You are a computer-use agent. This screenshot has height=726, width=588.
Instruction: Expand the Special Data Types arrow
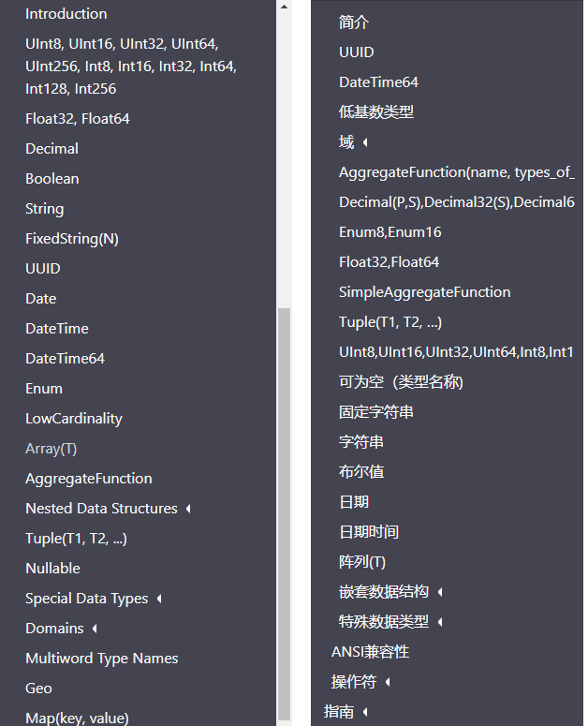tap(159, 599)
